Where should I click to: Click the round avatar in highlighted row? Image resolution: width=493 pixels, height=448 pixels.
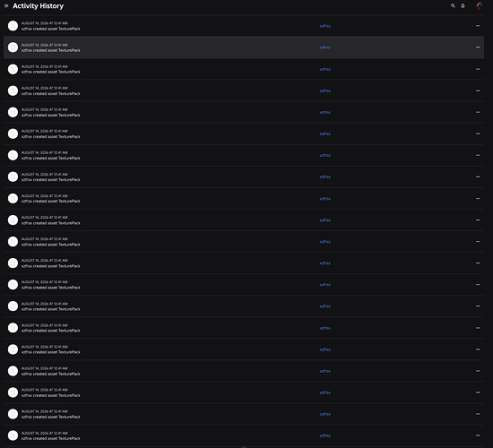pos(13,47)
